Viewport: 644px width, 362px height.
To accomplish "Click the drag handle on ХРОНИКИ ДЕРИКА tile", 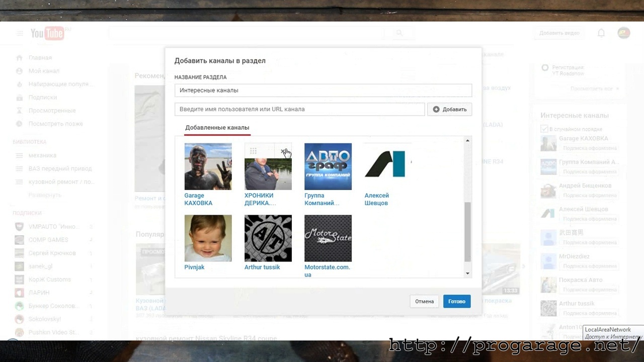I will 254,151.
